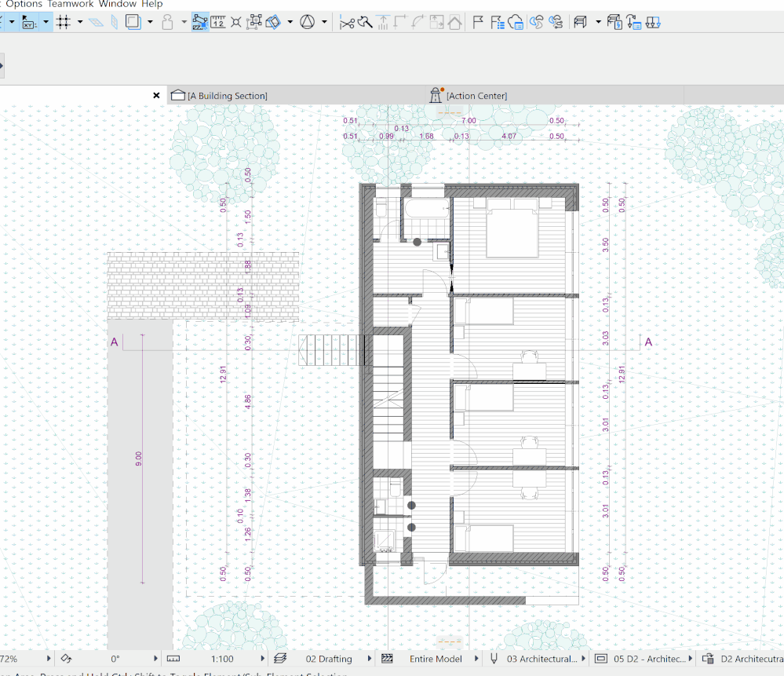784x676 pixels.
Task: Click the horizontal editing plane icon
Action: [x=96, y=23]
